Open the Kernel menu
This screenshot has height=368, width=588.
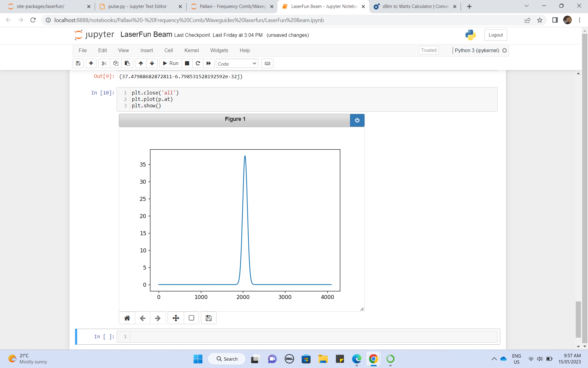click(x=192, y=50)
